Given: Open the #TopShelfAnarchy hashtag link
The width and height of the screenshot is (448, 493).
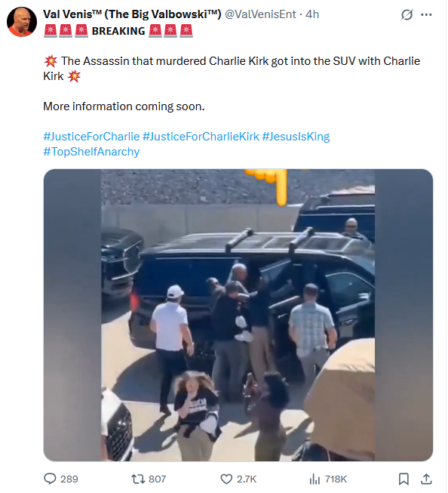Looking at the screenshot, I should (91, 152).
